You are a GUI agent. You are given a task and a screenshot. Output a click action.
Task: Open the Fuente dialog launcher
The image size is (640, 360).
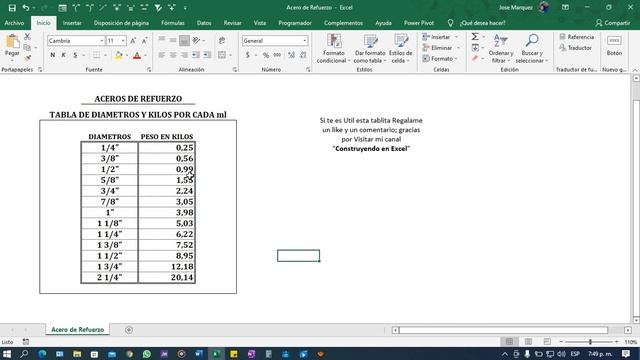(149, 70)
